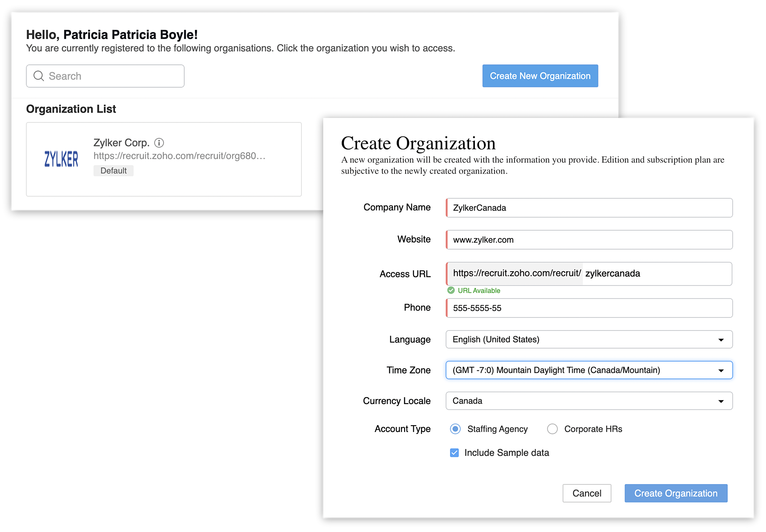Image resolution: width=766 pixels, height=532 pixels.
Task: Click the green URL Available check icon
Action: click(451, 290)
